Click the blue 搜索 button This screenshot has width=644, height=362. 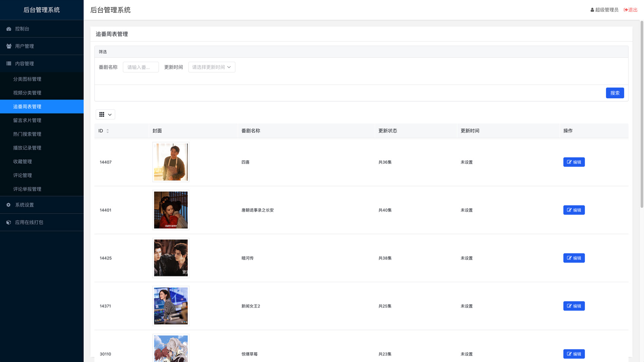[x=614, y=93]
